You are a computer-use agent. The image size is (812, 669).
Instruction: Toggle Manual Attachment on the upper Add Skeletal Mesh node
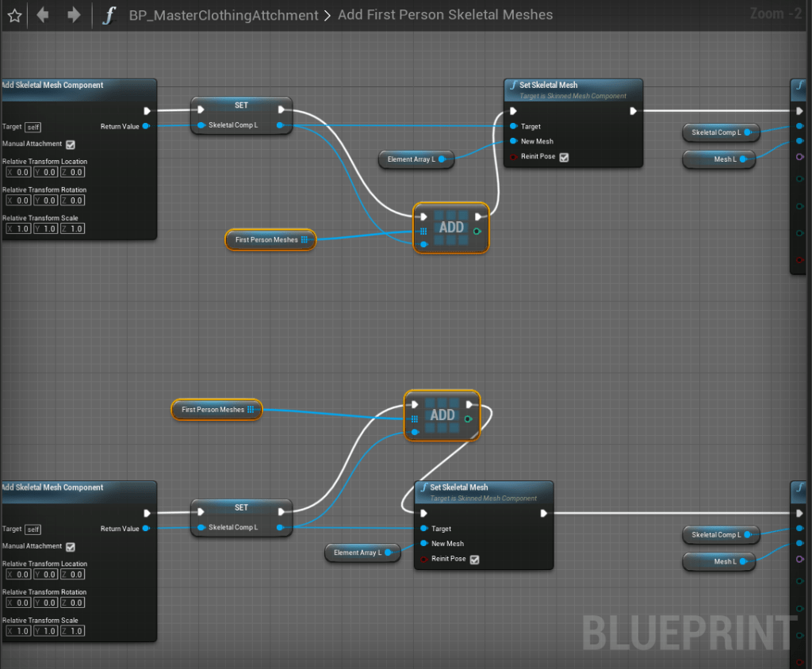pos(71,144)
